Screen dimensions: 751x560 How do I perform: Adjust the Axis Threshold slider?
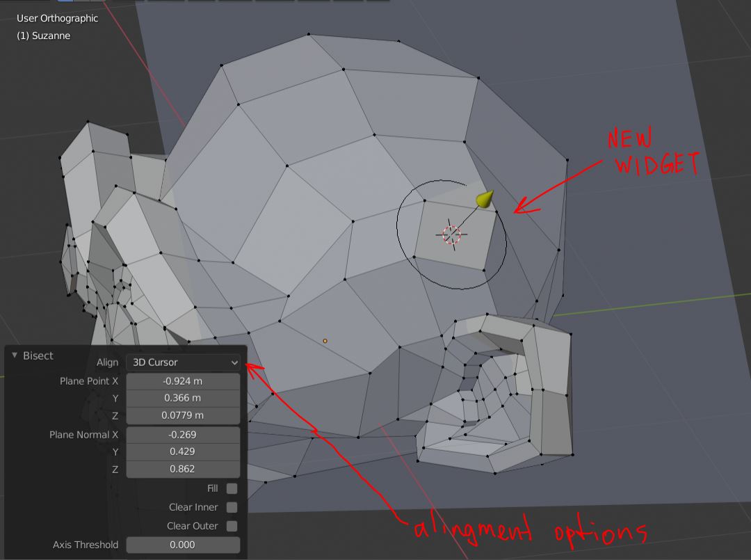tap(183, 545)
